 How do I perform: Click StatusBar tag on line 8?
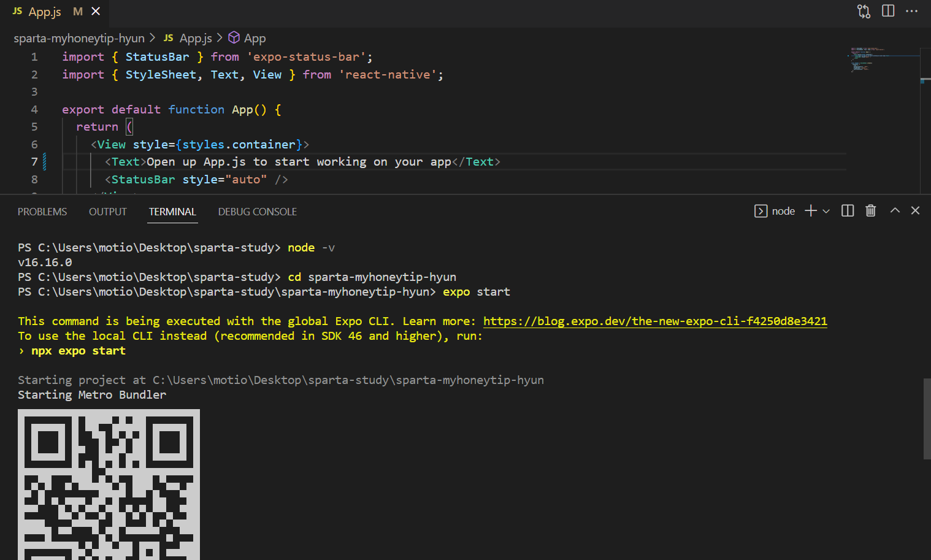(x=143, y=180)
